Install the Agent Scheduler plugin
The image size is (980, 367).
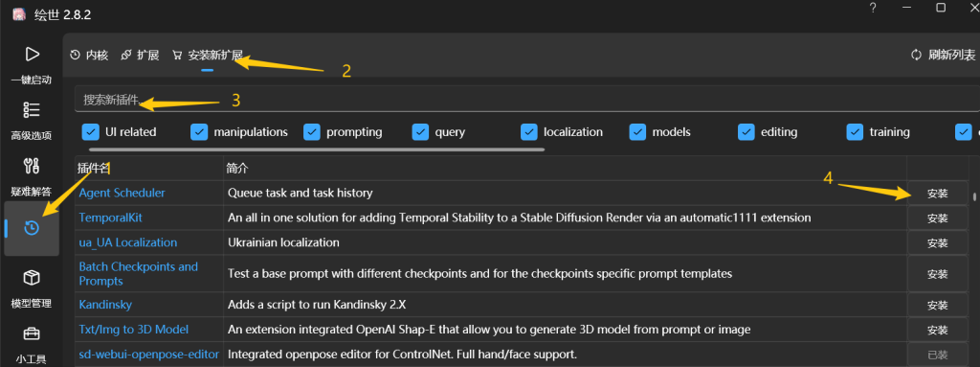[x=938, y=194]
